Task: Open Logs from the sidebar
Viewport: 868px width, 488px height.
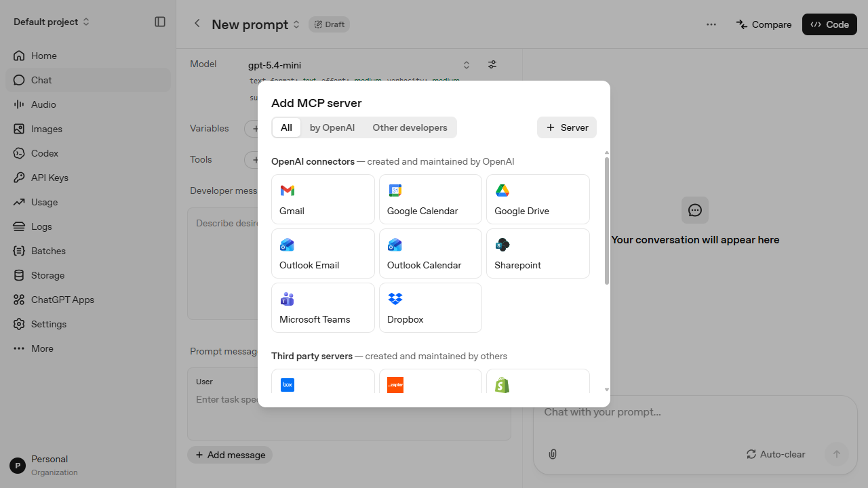Action: coord(88,226)
